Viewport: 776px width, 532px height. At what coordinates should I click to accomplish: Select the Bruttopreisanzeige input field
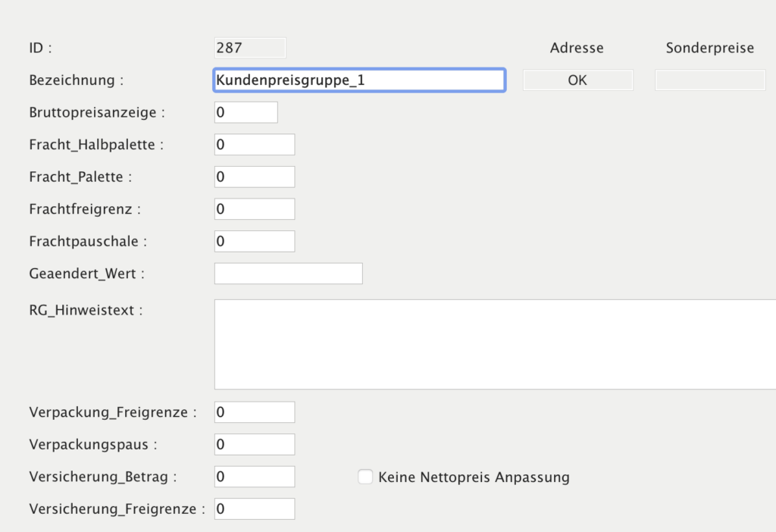(246, 112)
